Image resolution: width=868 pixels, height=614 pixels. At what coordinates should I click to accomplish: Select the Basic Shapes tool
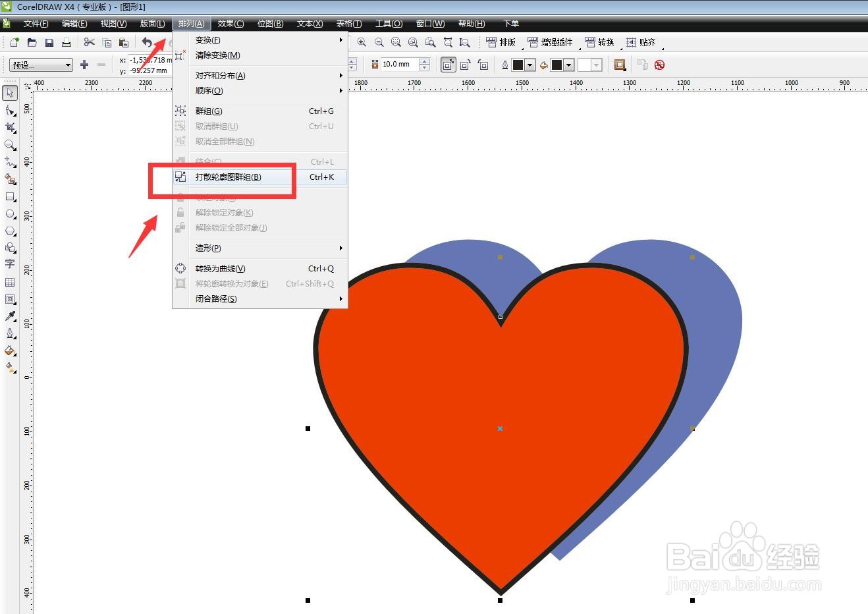(10, 248)
